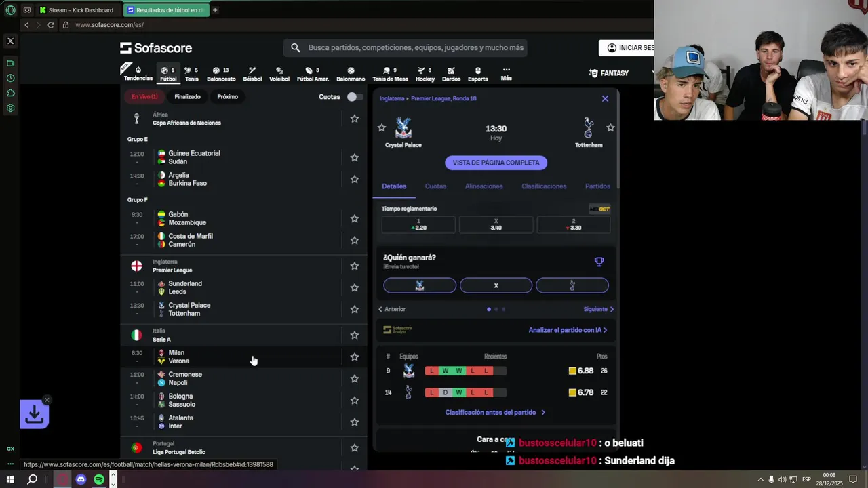Screen dimensions: 868x488
Task: Open Spotify from the taskbar
Action: point(99,479)
